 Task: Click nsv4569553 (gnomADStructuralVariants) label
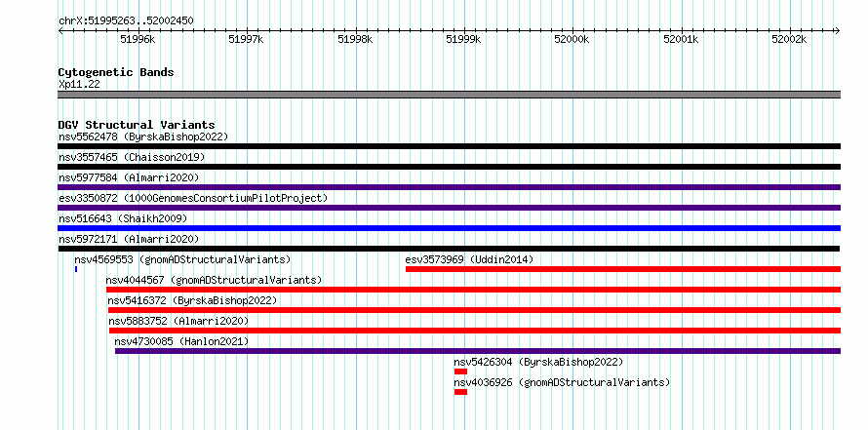tap(182, 259)
